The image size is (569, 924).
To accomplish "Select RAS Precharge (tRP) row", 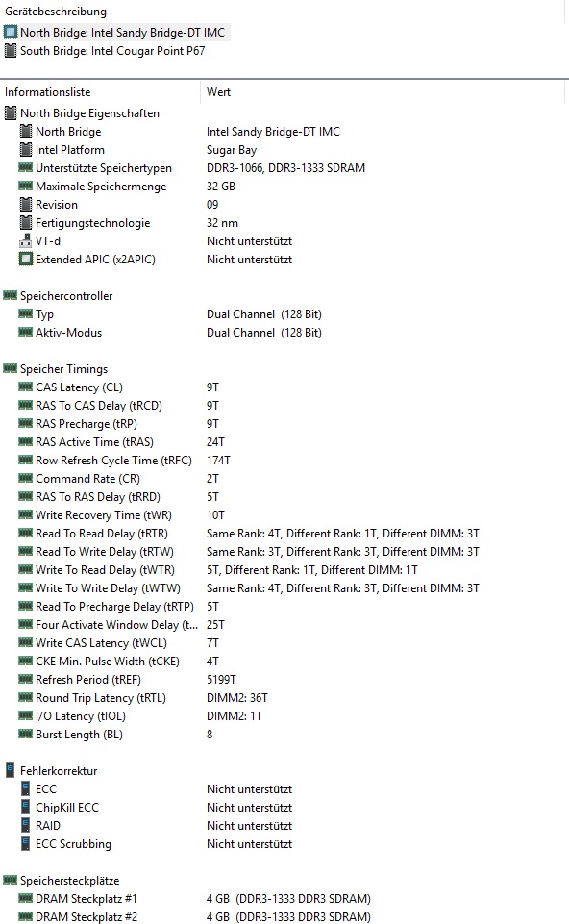I will coord(87,424).
